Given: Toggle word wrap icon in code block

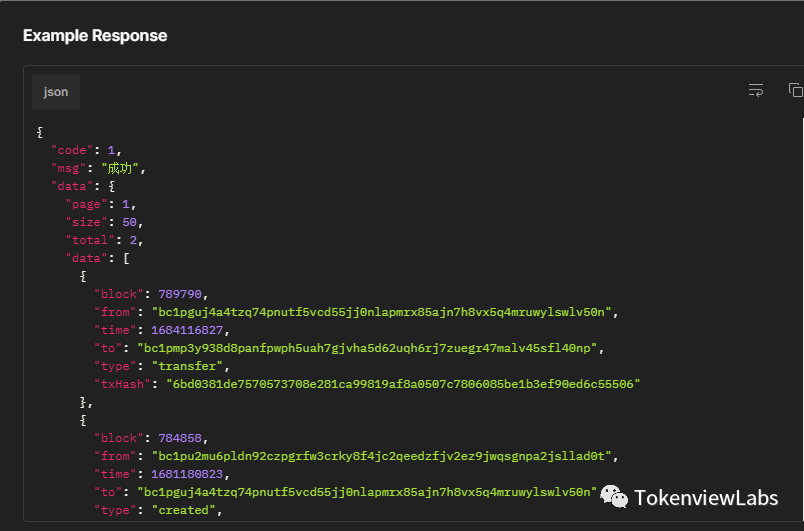Looking at the screenshot, I should 755,90.
